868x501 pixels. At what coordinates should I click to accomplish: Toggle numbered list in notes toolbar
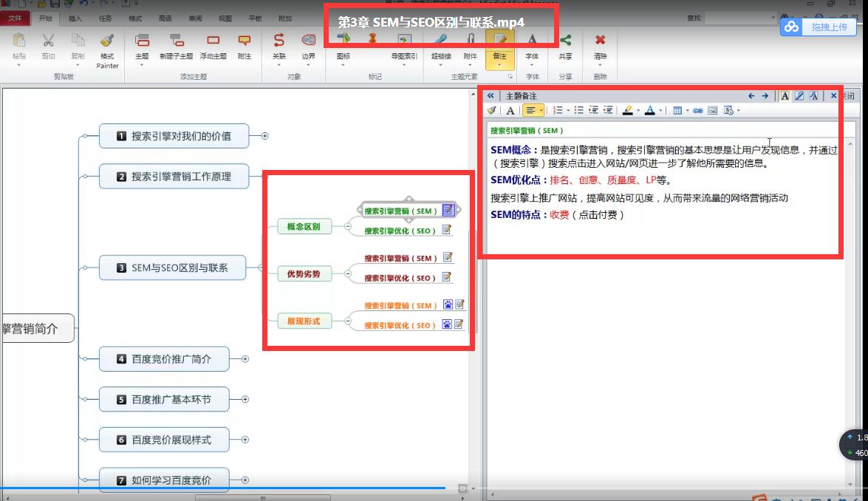tap(559, 109)
